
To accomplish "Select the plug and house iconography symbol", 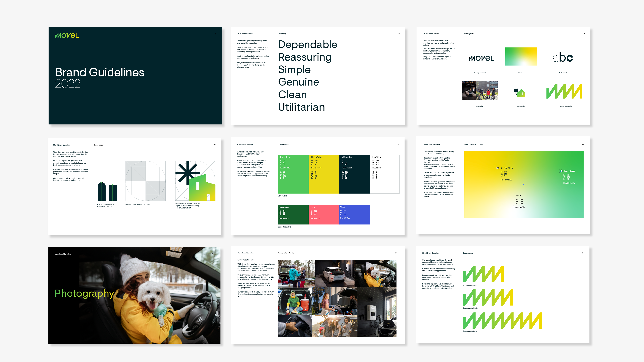I will click(x=520, y=93).
